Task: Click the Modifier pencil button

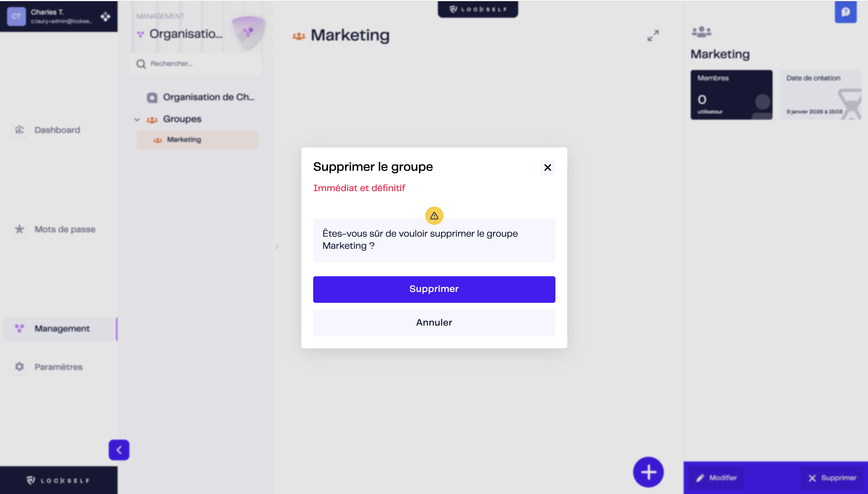Action: coord(716,478)
